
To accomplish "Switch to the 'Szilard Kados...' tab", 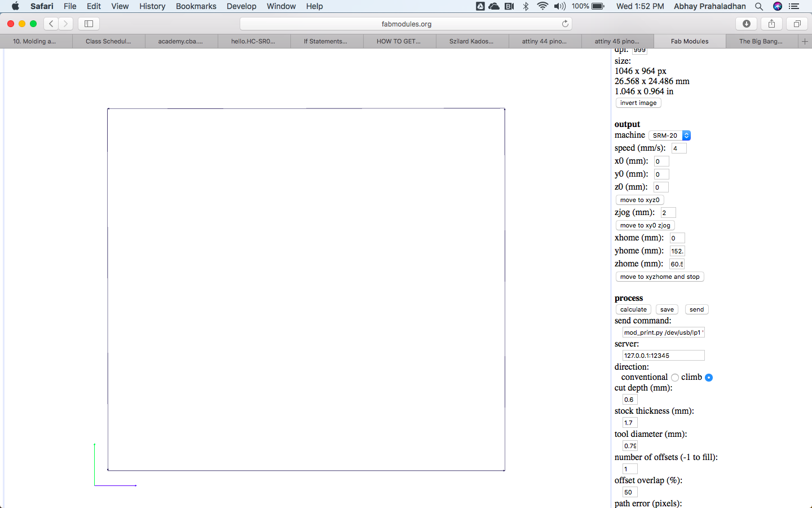I will pyautogui.click(x=471, y=41).
